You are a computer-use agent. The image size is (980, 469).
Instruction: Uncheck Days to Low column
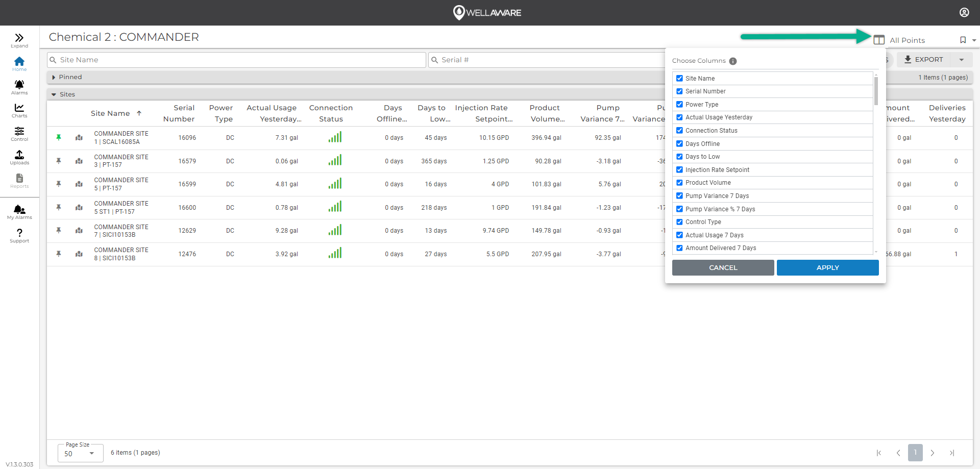pyautogui.click(x=679, y=157)
